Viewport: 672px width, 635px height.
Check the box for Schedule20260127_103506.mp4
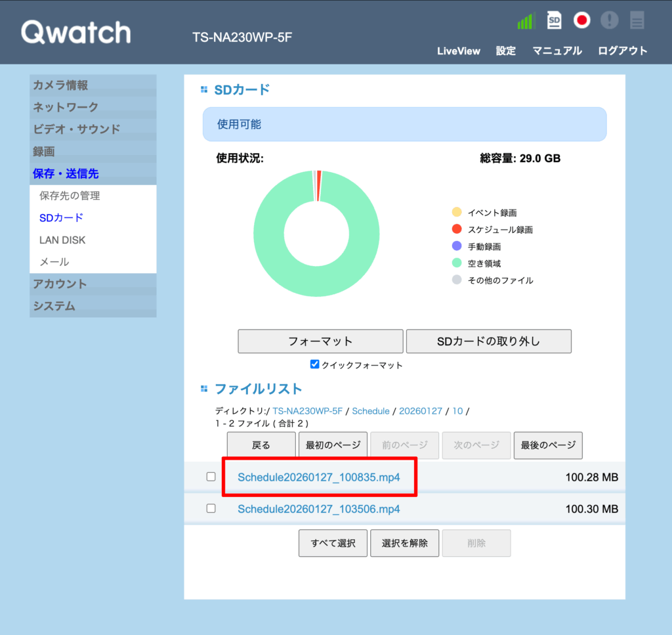211,508
